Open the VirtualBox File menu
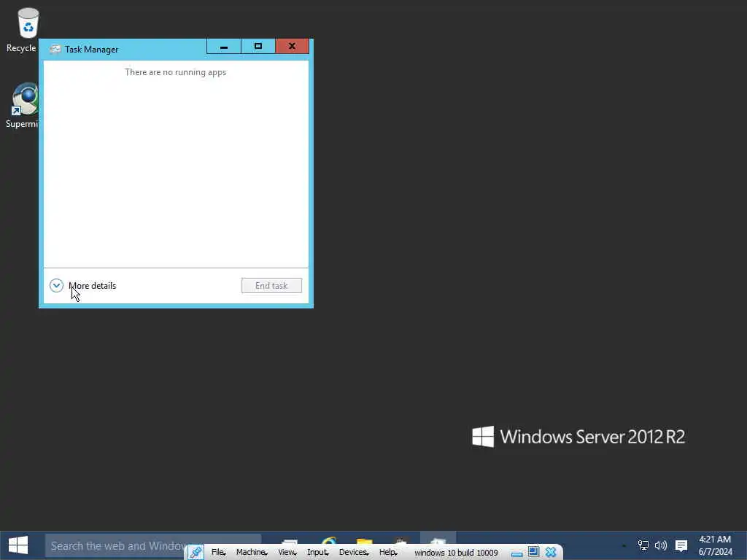Screen dimensions: 747x560 (x=218, y=553)
